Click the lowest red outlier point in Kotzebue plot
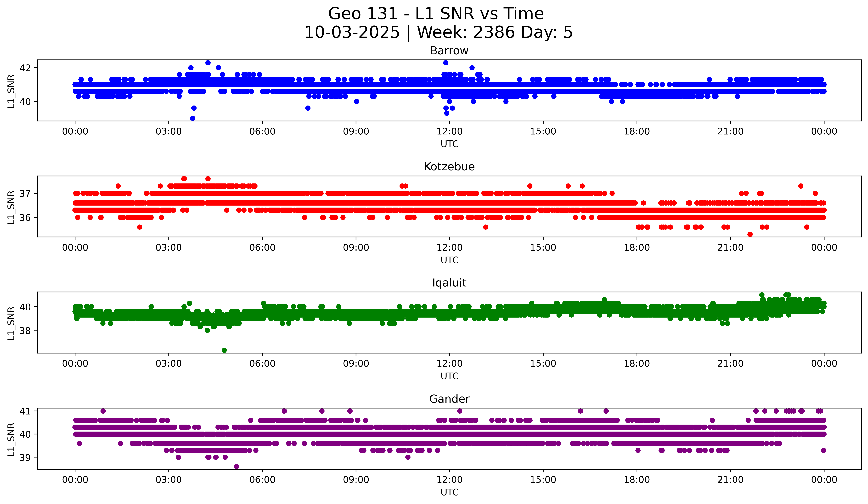868x504 pixels. click(750, 234)
